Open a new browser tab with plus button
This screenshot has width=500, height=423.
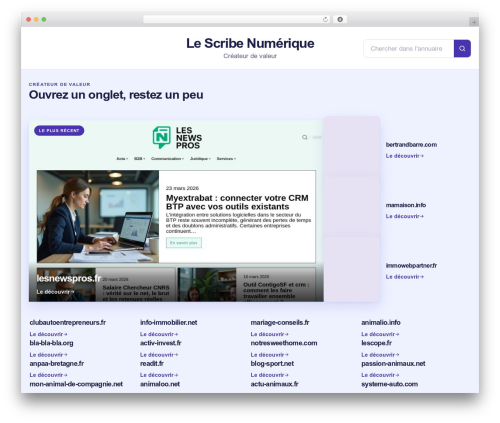(x=474, y=22)
